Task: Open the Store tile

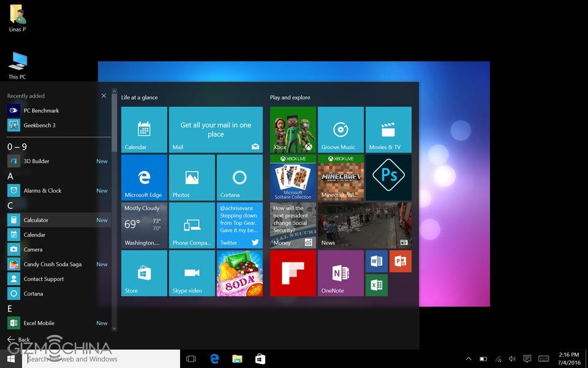Action: click(x=144, y=273)
